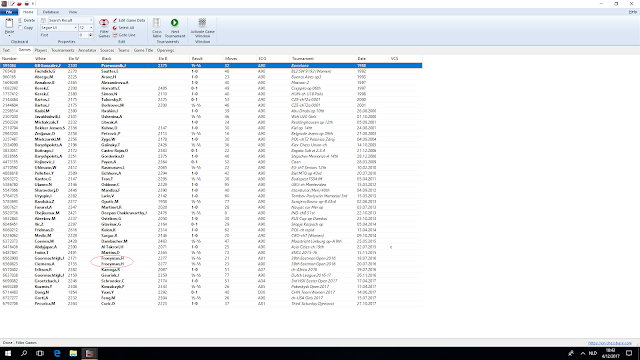Click Select All in Edit group
640x360 pixels.
coord(123,28)
